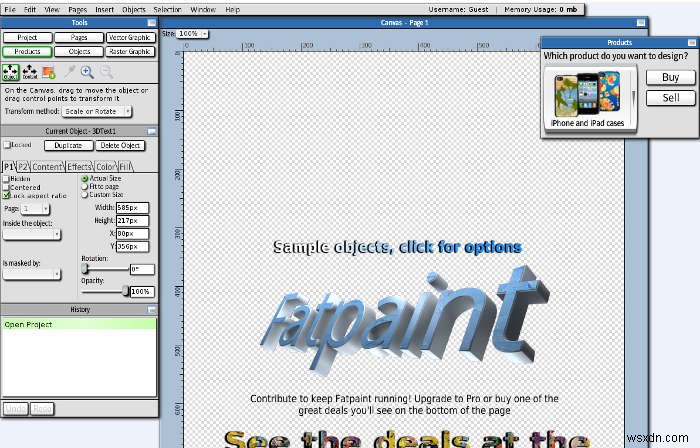Screen dimensions: 700x448
Task: Select the Custom Size radio button
Action: pyautogui.click(x=84, y=195)
